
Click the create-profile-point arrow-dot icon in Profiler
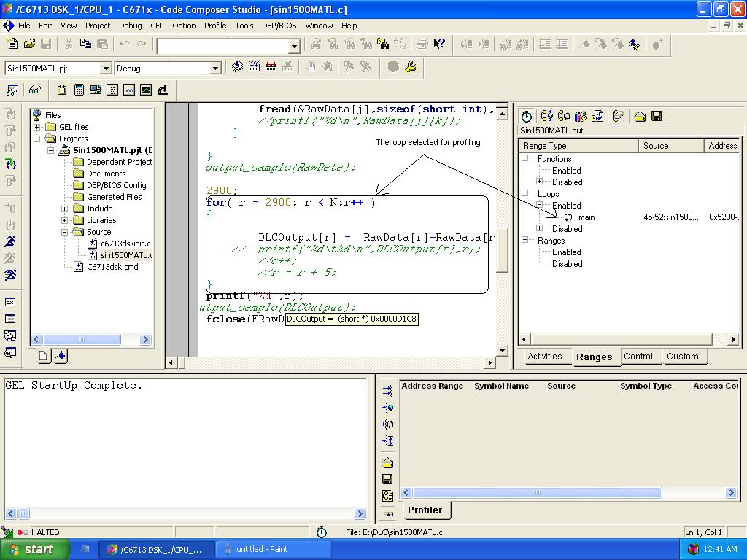pos(387,408)
